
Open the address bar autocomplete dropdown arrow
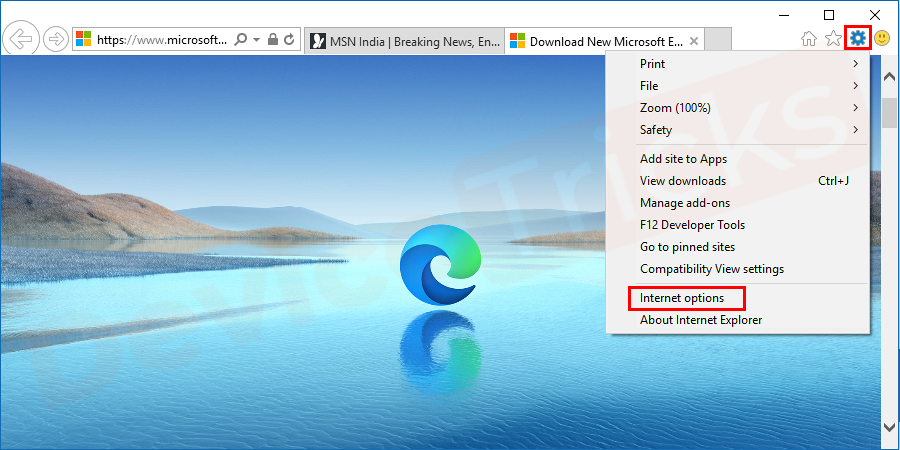pyautogui.click(x=257, y=40)
